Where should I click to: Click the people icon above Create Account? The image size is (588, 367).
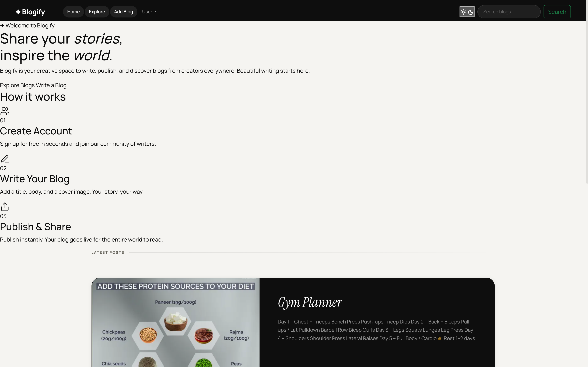5,111
